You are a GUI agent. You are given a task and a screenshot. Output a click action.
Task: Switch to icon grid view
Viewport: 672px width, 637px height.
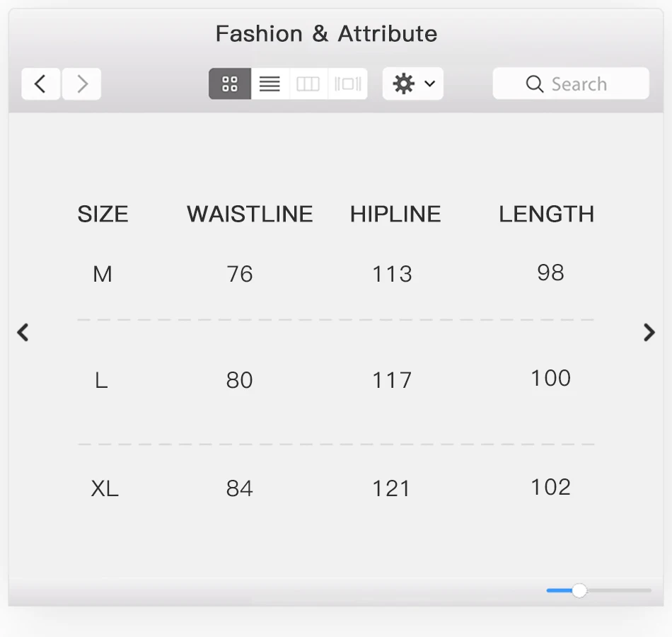[x=230, y=84]
